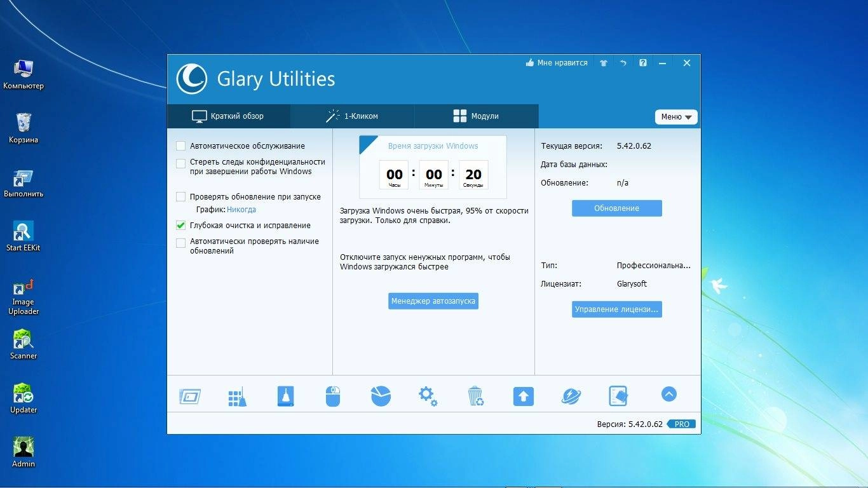This screenshot has height=488, width=868.
Task: Collapse the bottom toolbar with the chevron-up circle
Action: [x=668, y=394]
